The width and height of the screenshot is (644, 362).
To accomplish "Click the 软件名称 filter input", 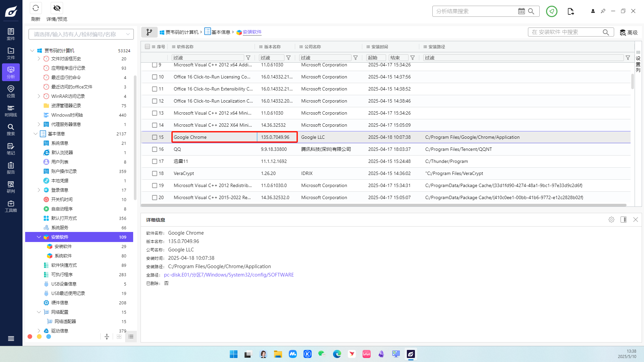I will click(x=208, y=58).
